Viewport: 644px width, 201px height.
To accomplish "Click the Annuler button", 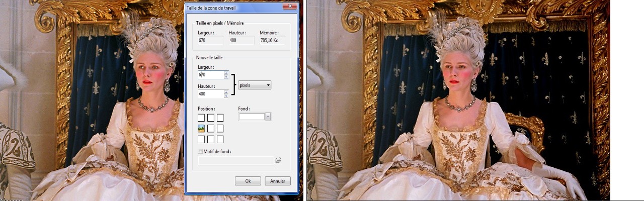I will pos(277,181).
